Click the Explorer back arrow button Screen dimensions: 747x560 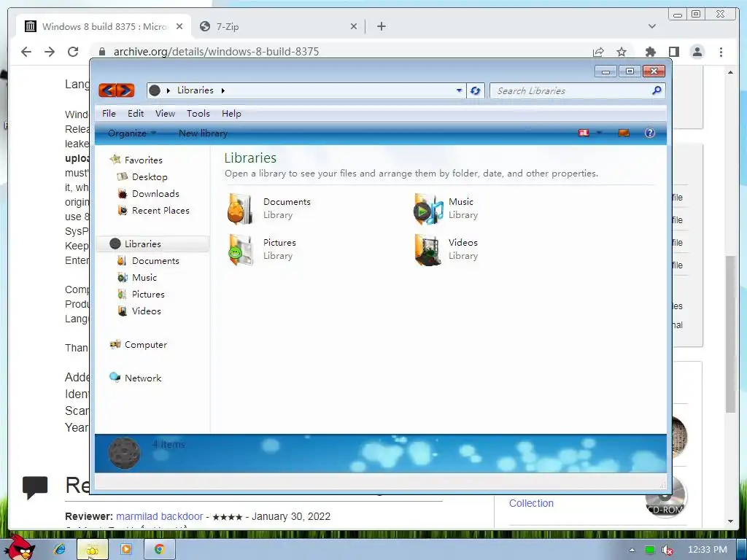(108, 90)
